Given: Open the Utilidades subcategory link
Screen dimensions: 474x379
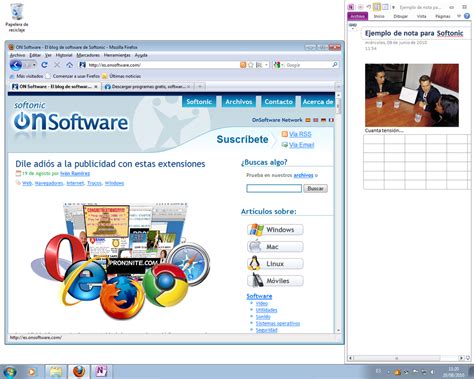Looking at the screenshot, I should tap(266, 310).
